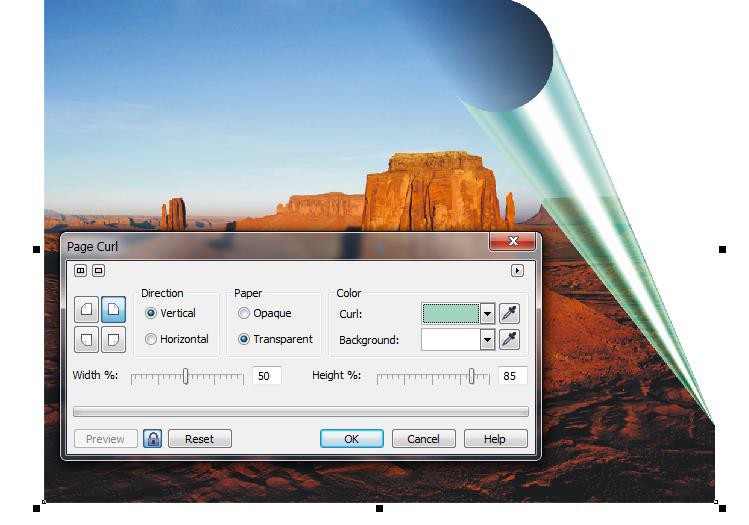Click the bottom-right selection handle of image
This screenshot has width=749, height=525.
722,508
